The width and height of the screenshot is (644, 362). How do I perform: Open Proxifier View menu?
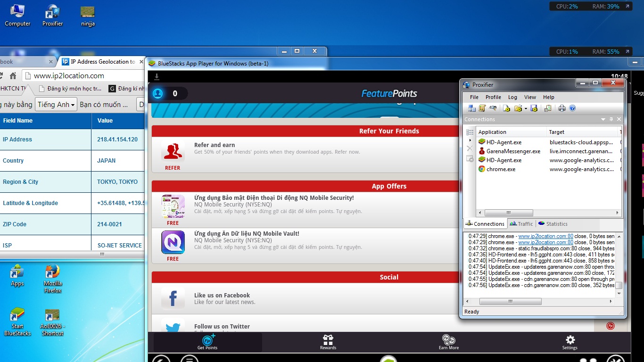click(x=530, y=97)
